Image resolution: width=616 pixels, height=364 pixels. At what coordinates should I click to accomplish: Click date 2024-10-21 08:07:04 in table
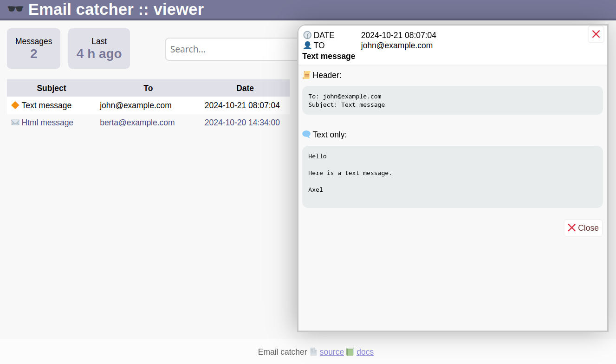(242, 105)
